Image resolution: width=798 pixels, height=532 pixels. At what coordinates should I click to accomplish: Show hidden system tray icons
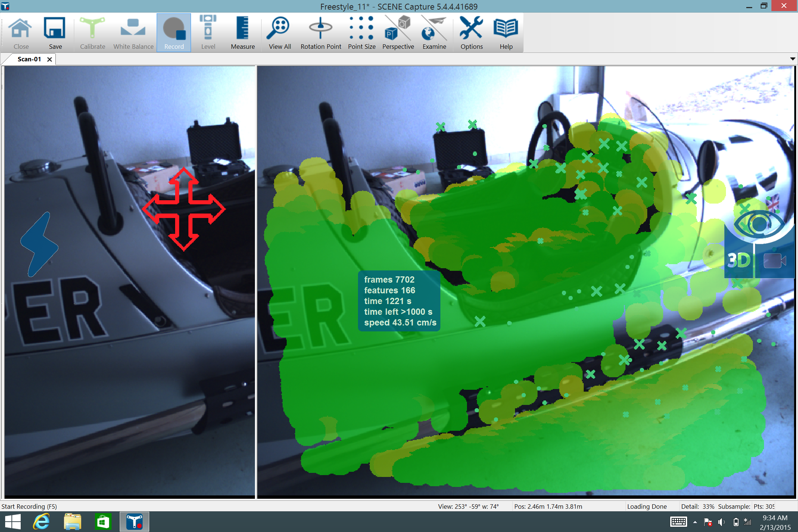[x=695, y=522]
